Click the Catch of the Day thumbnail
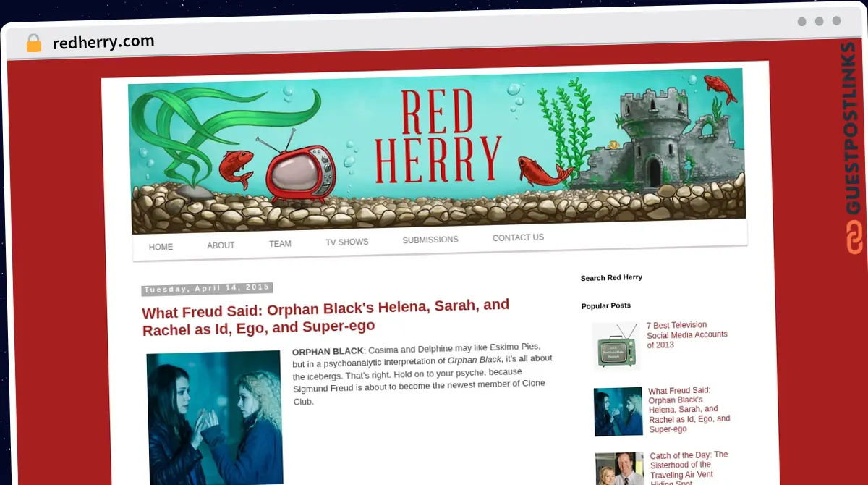868x485 pixels. [x=620, y=469]
